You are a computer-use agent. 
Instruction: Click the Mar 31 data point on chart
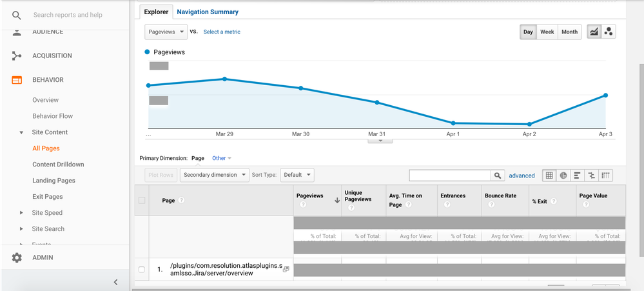[x=376, y=103]
